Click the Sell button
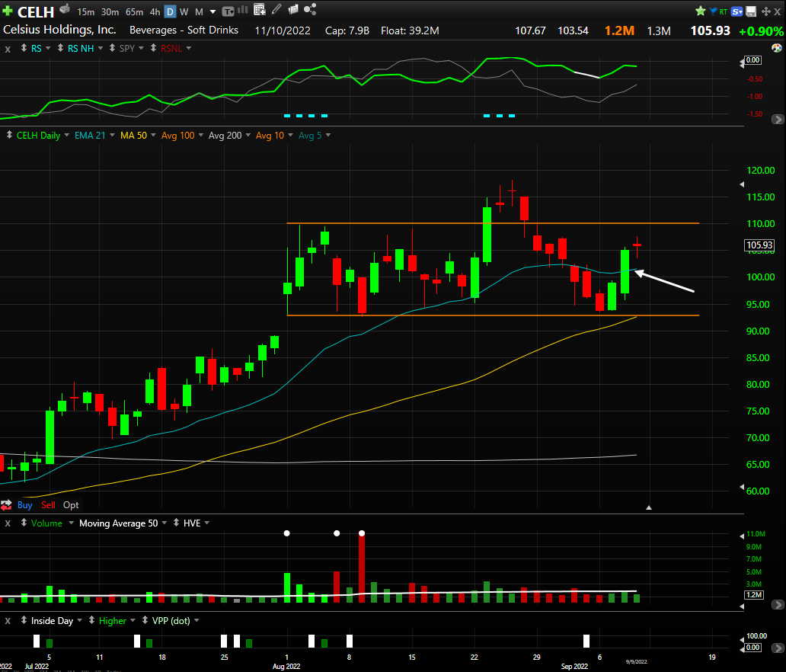 (48, 505)
